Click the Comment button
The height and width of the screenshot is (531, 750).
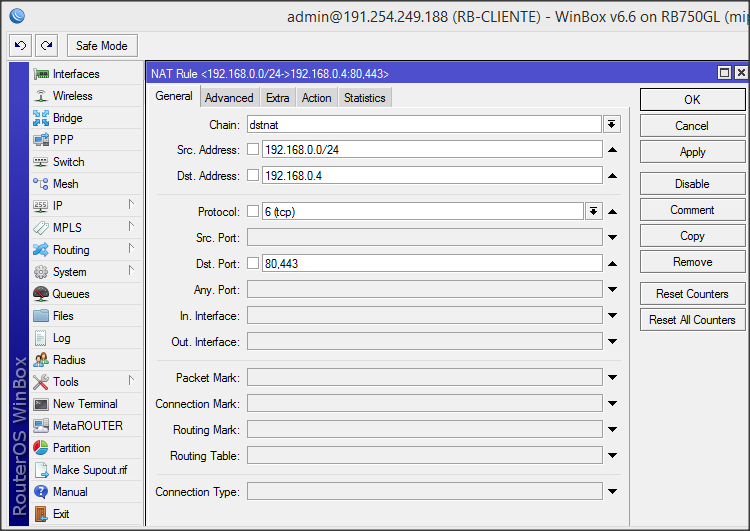(x=692, y=210)
